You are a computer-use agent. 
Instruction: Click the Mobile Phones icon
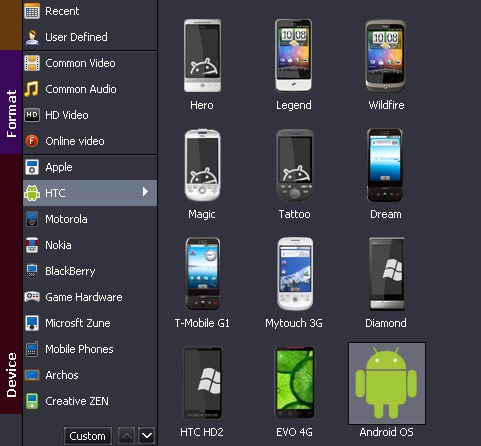pos(32,349)
